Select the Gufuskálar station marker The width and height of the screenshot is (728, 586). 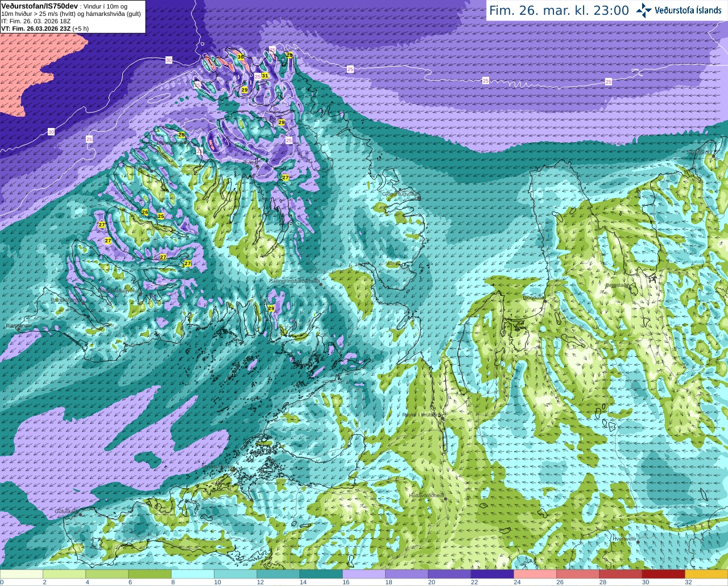click(x=80, y=514)
